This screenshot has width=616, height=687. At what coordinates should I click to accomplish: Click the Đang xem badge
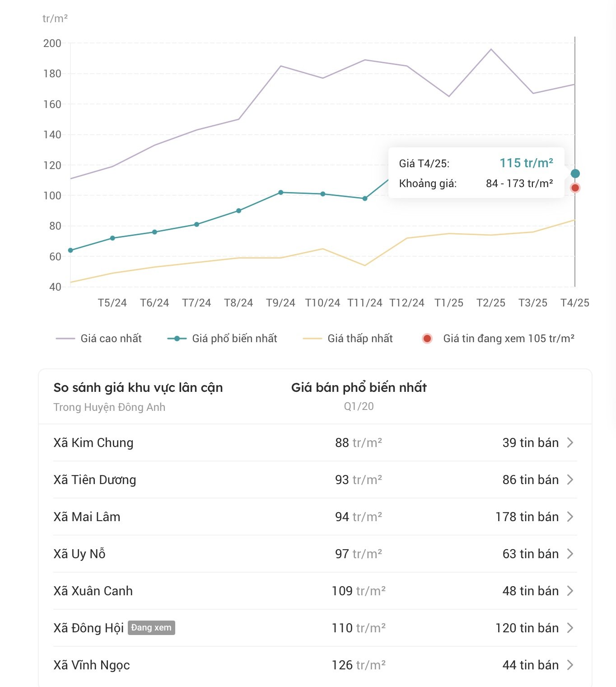[x=151, y=628]
